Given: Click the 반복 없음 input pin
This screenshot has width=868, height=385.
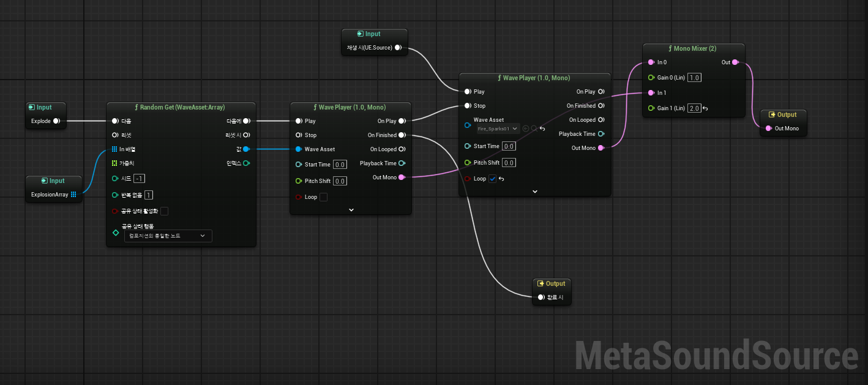Looking at the screenshot, I should [115, 195].
